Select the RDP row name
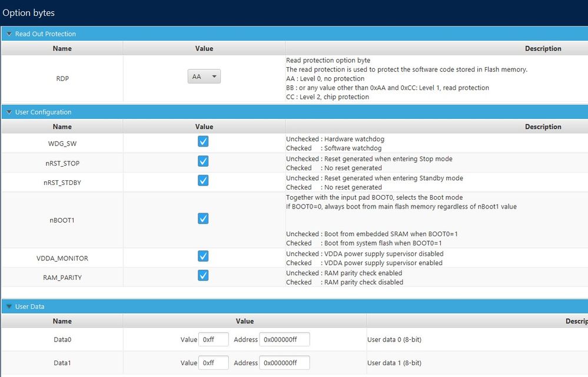Image resolution: width=588 pixels, height=377 pixels. (62, 79)
